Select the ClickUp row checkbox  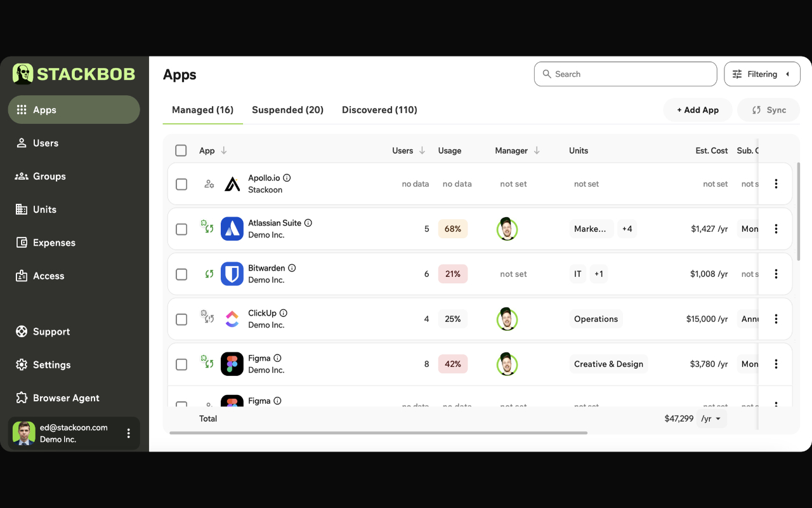click(x=181, y=319)
